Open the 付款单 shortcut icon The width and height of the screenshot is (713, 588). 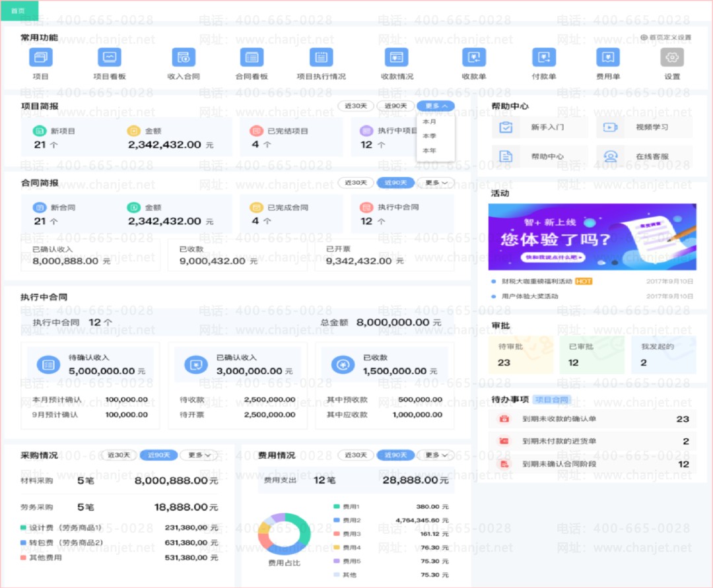pyautogui.click(x=544, y=57)
